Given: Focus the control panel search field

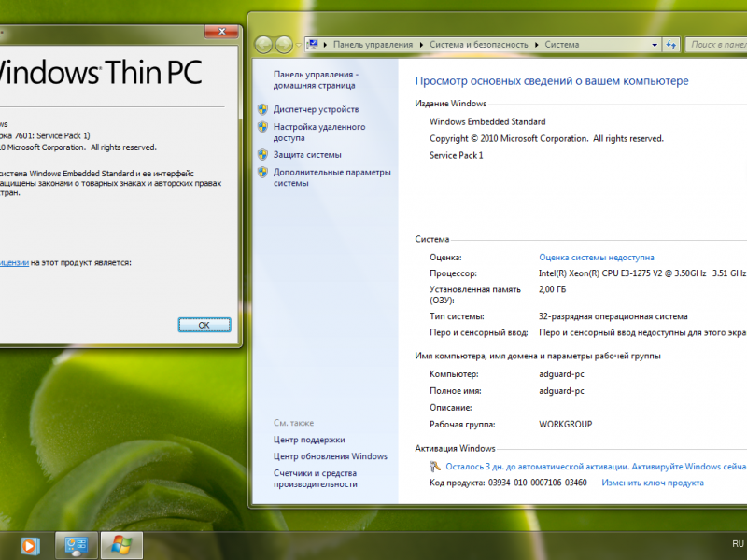Looking at the screenshot, I should tap(716, 45).
